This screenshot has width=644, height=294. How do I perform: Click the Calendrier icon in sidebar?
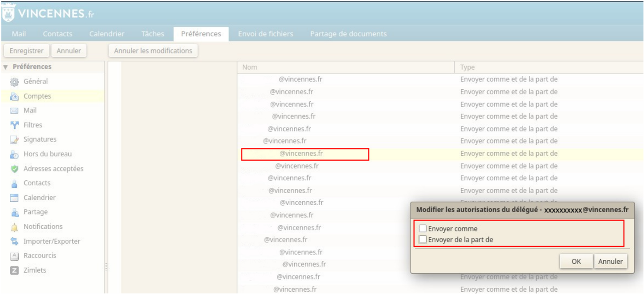[14, 198]
